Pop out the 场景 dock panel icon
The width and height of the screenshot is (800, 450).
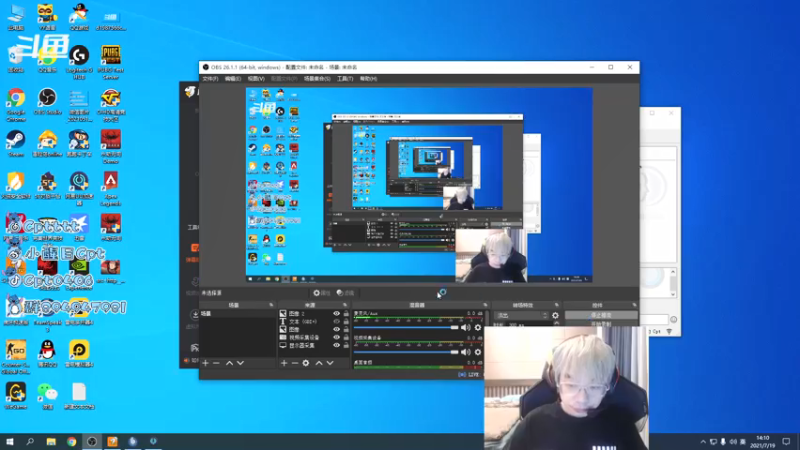click(271, 305)
